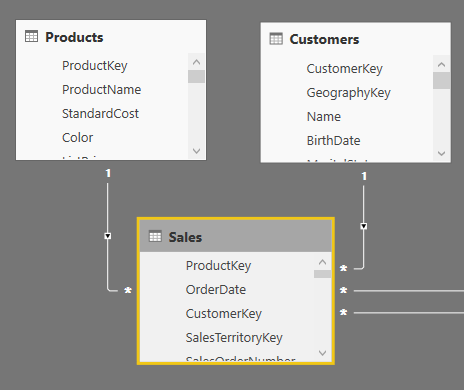Viewport: 464px width, 390px height.
Task: Select the Customers-to-Sales relationship direction arrow
Action: point(364,226)
